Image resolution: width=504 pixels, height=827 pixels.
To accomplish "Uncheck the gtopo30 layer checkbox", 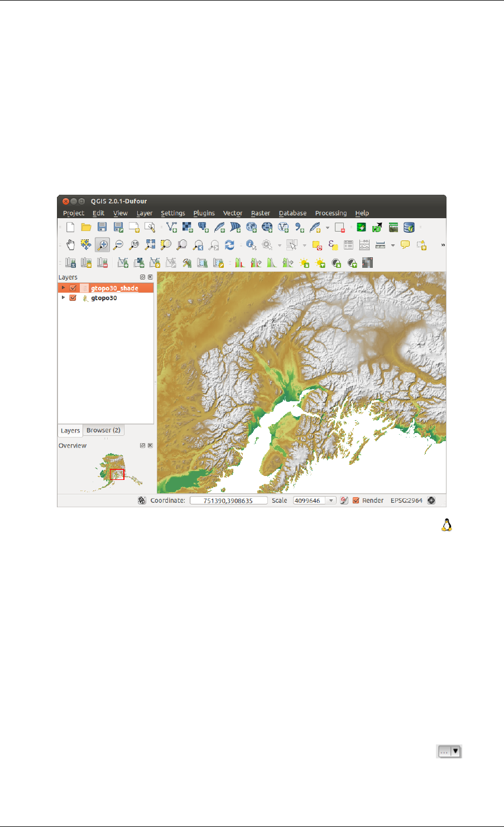I will (x=73, y=298).
